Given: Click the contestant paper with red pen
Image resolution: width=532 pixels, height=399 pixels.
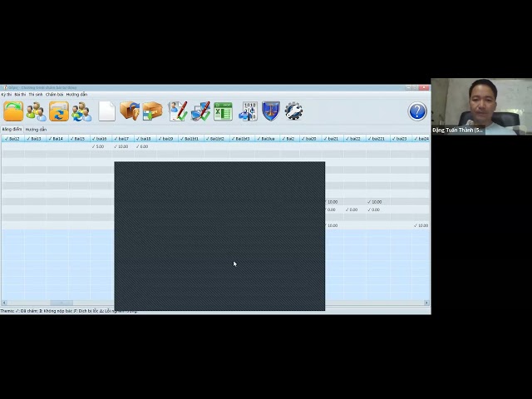Looking at the screenshot, I should click(x=178, y=111).
